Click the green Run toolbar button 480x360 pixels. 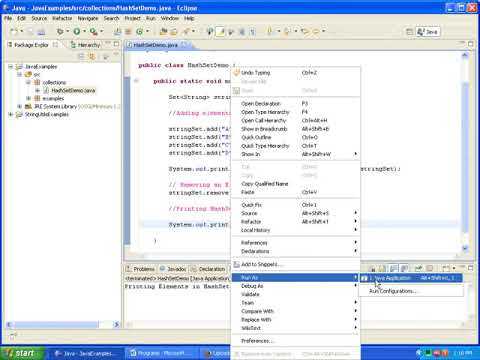(x=77, y=32)
